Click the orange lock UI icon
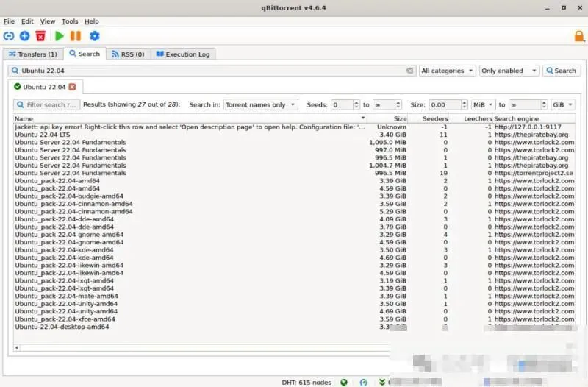Image resolution: width=588 pixels, height=387 pixels. tap(579, 36)
